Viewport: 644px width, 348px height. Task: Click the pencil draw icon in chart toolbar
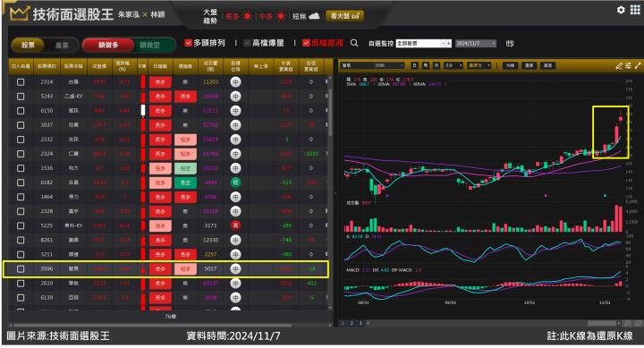point(619,65)
